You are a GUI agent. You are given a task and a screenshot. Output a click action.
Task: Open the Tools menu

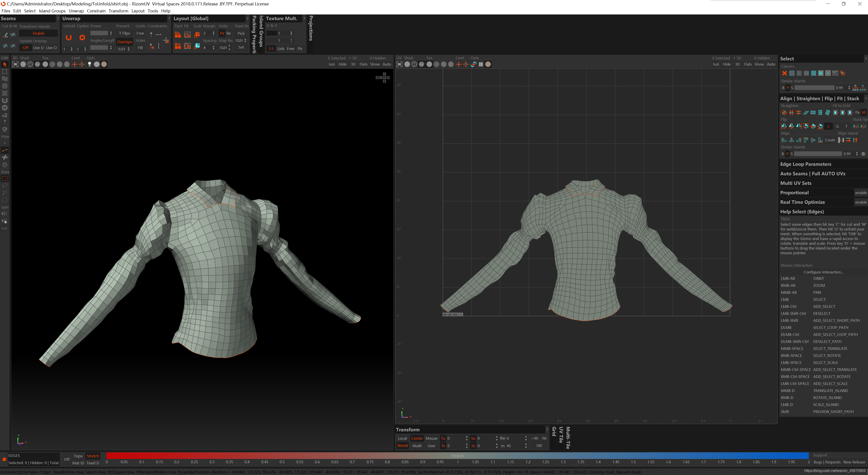[153, 11]
